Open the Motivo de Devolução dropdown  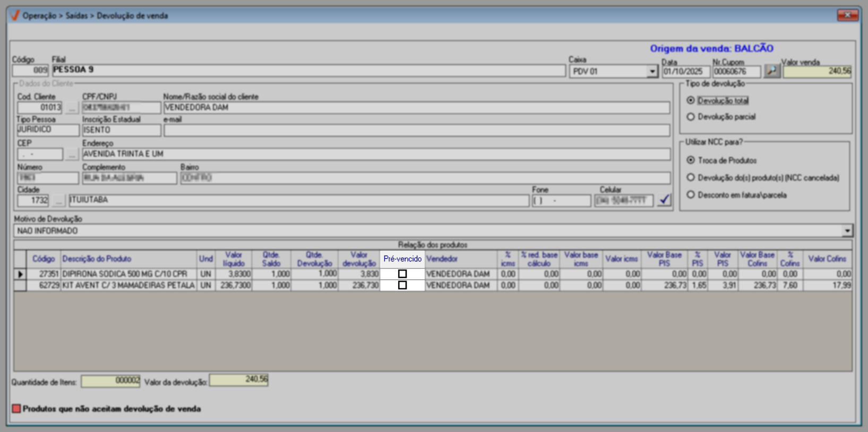point(847,231)
